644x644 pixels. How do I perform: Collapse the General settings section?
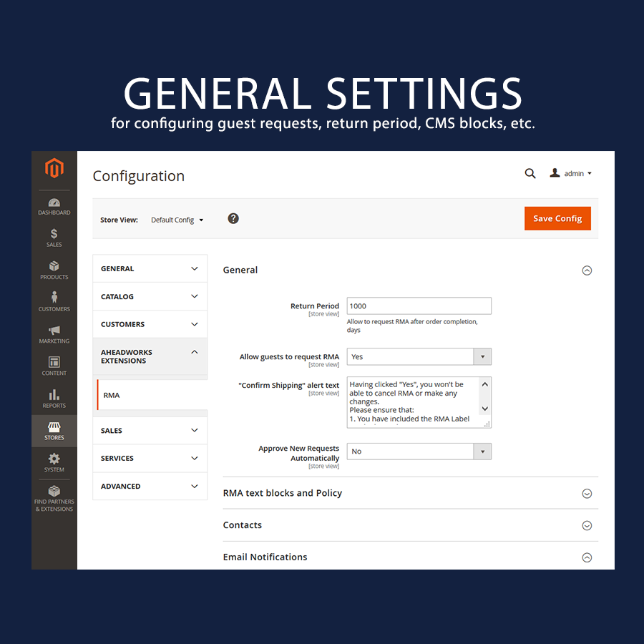click(587, 270)
